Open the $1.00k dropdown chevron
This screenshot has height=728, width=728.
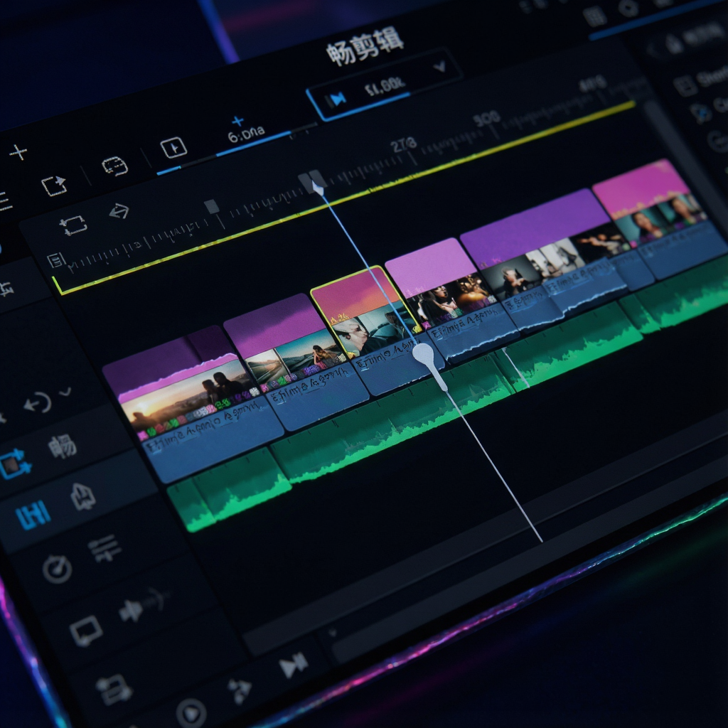pos(439,66)
